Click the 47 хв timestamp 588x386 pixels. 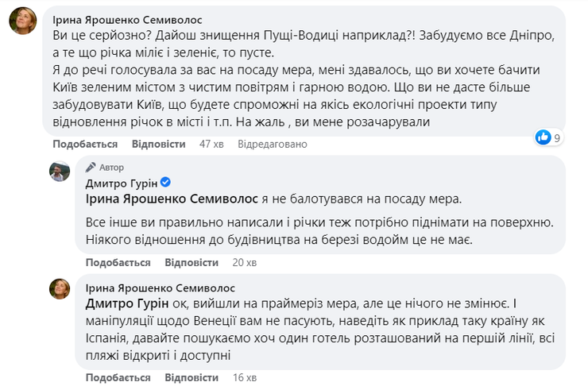click(211, 144)
